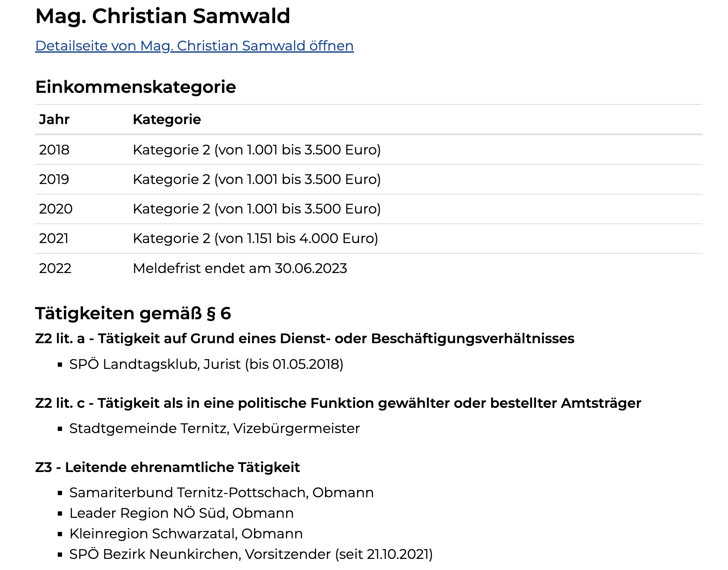Screen dimensions: 728x570
Task: Click SPÖ Bezirk Neunkirchen, Vorsitzender entry
Action: pyautogui.click(x=251, y=554)
